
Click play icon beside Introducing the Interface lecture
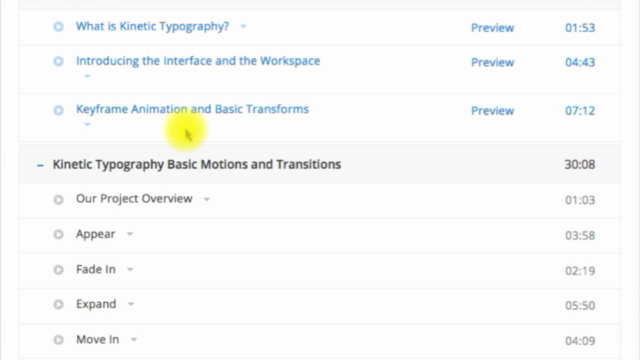click(x=58, y=61)
